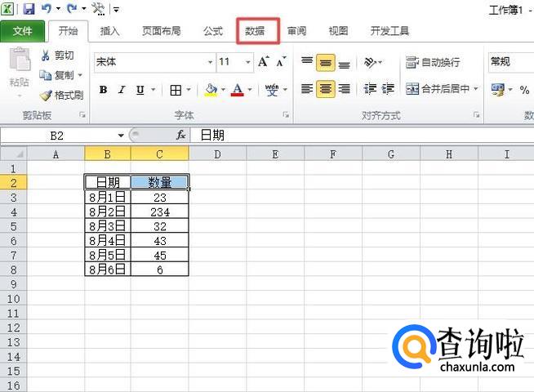
Task: Click the Save icon in quick access toolbar
Action: coord(29,9)
